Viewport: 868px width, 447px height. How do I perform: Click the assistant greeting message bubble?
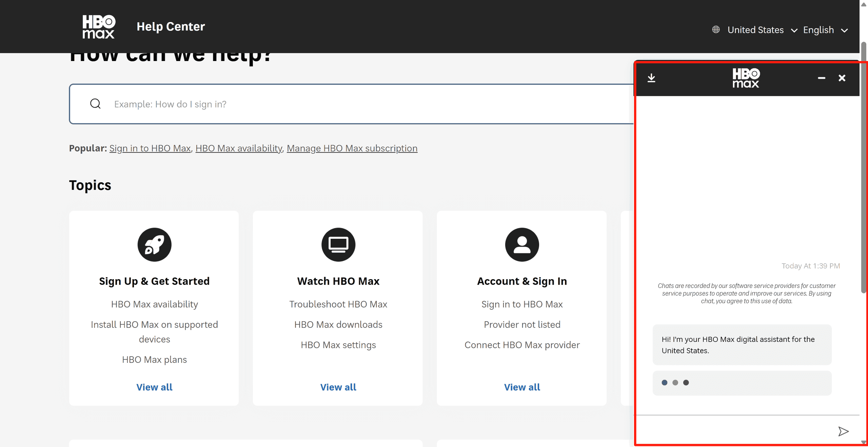coord(742,345)
